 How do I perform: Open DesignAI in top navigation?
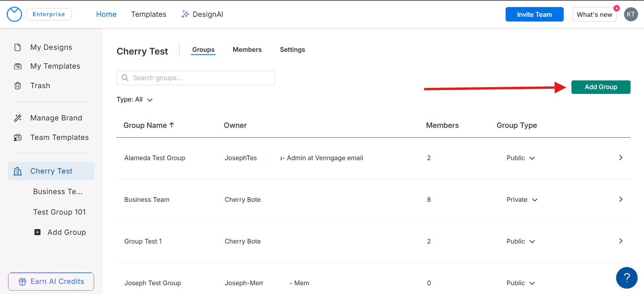coord(202,14)
